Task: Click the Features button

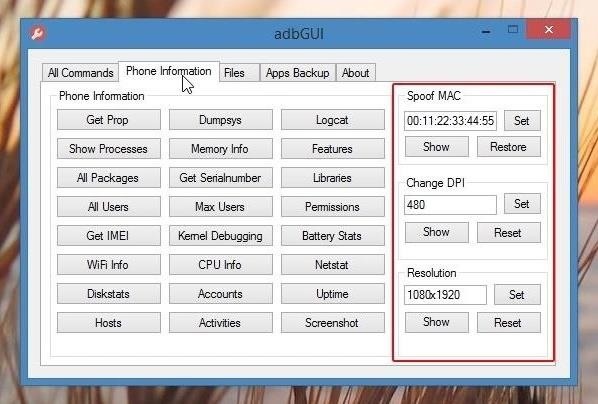Action: point(333,149)
